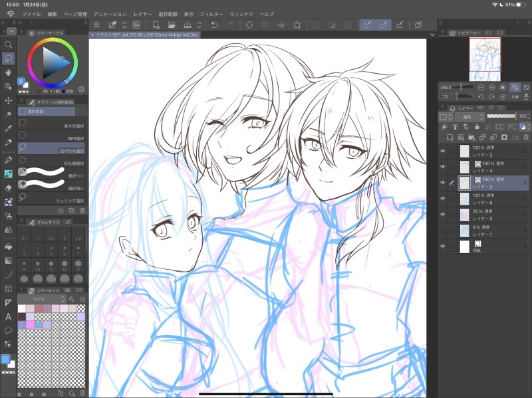Select the 折れ線選択 sub tool
Image resolution: width=532 pixels, height=398 pixels.
pyautogui.click(x=51, y=161)
